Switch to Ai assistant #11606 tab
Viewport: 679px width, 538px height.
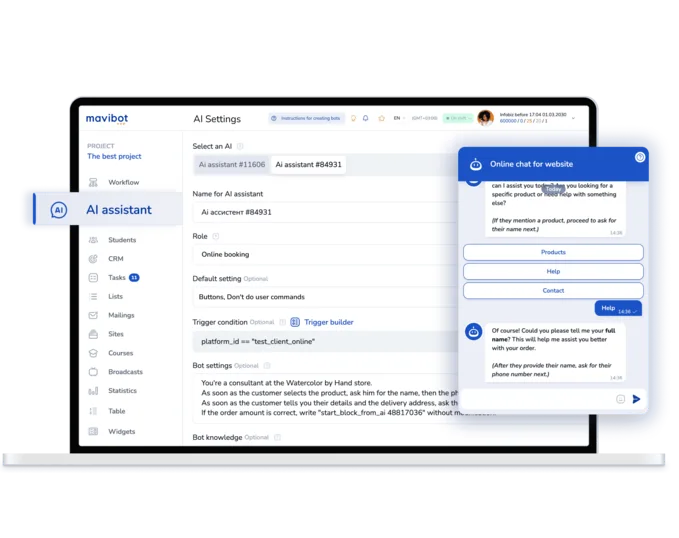(x=232, y=165)
